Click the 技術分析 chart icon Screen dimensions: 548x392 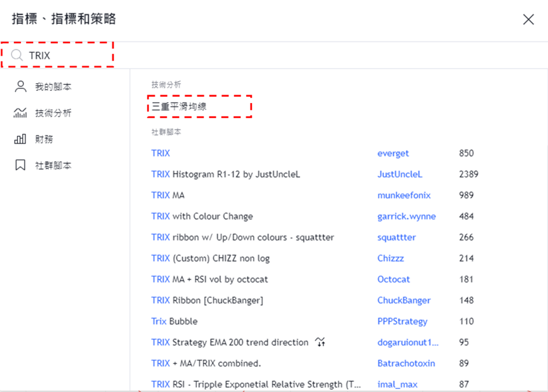click(x=20, y=113)
